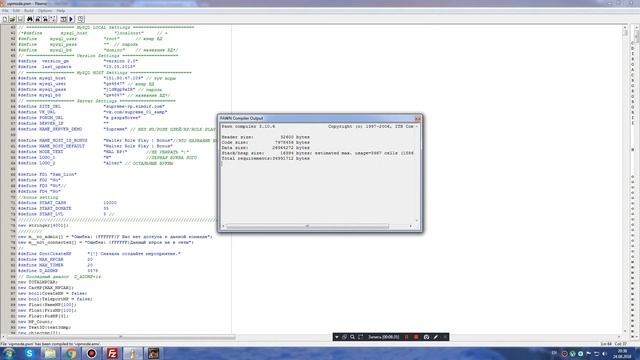The image size is (640, 360).
Task: Click the recorder magnifier zoom icon
Action: point(352,337)
